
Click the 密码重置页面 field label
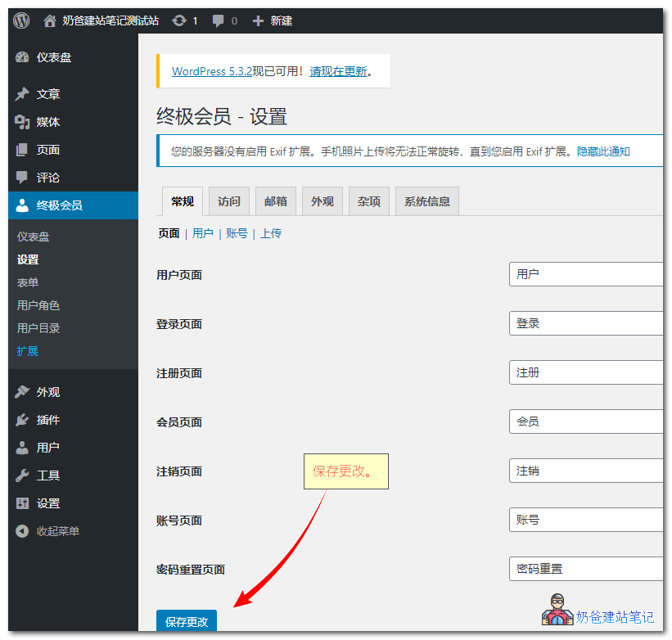click(190, 570)
